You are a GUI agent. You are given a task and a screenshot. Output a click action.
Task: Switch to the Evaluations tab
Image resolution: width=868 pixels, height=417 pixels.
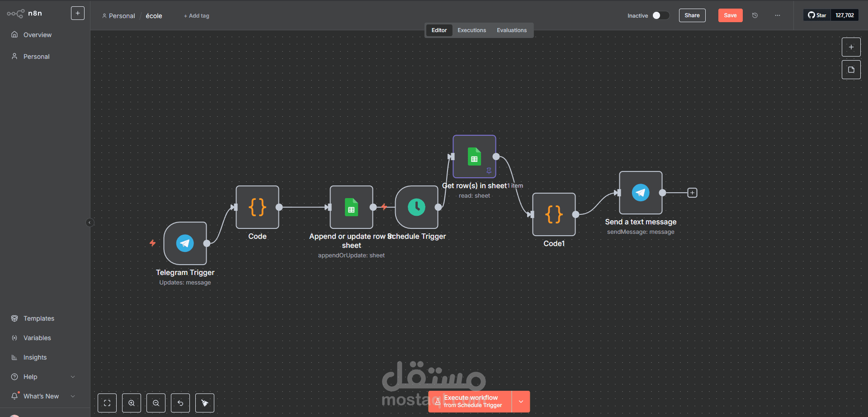(x=512, y=30)
